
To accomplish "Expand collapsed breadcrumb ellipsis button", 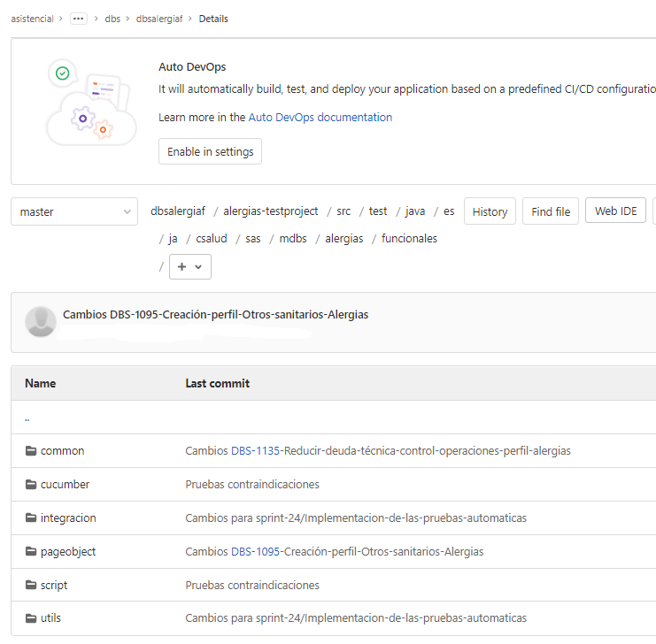I will tap(78, 19).
